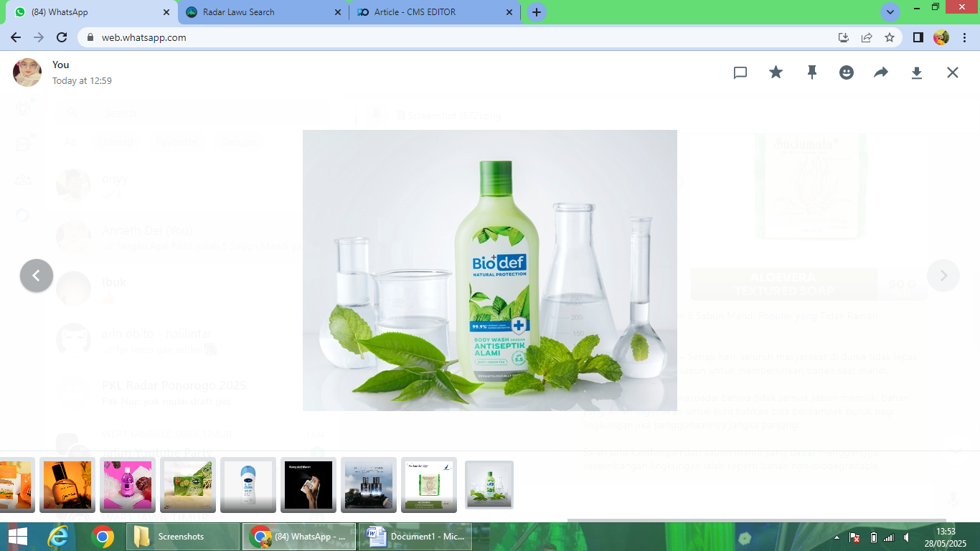Image resolution: width=980 pixels, height=551 pixels.
Task: Reply to this image with chat icon
Action: (x=740, y=72)
